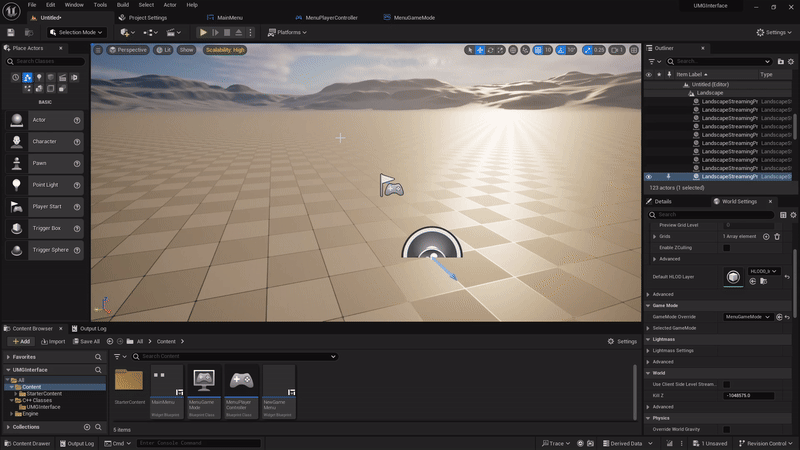Click add element icon for Grids
800x450 pixels.
[766, 237]
